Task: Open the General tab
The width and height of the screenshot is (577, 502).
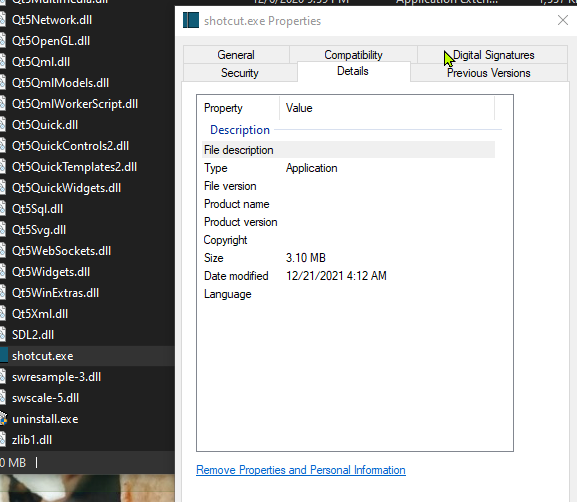Action: [x=236, y=55]
